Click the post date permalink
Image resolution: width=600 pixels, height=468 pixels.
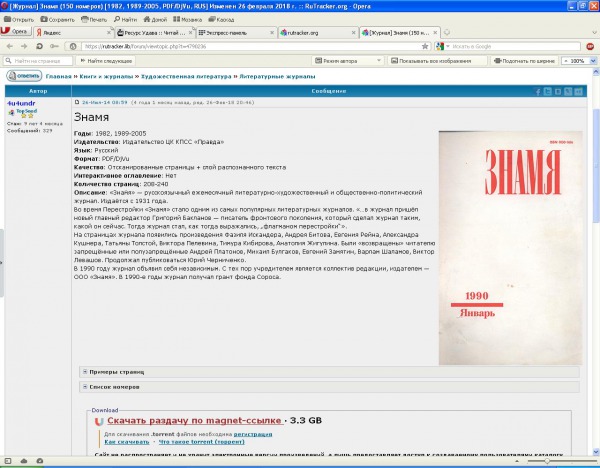pos(104,103)
